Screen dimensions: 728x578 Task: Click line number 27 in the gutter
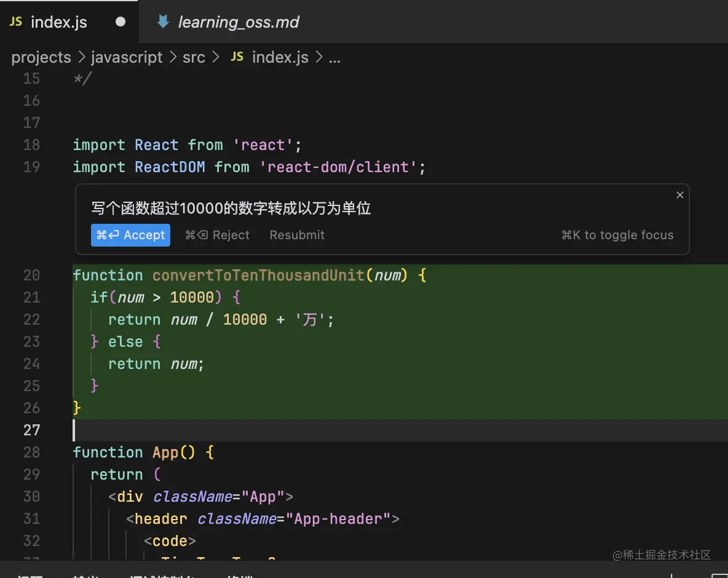31,430
